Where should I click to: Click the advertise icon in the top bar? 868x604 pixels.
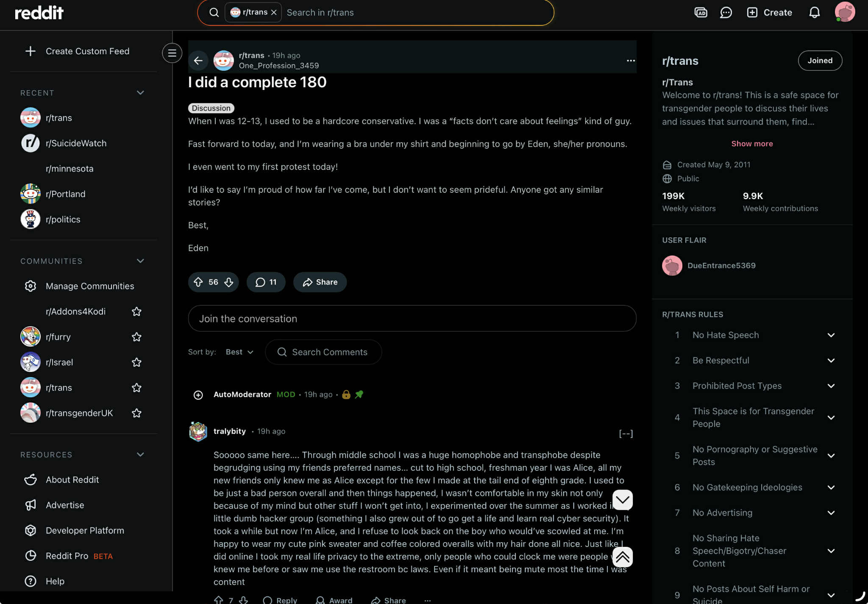701,13
